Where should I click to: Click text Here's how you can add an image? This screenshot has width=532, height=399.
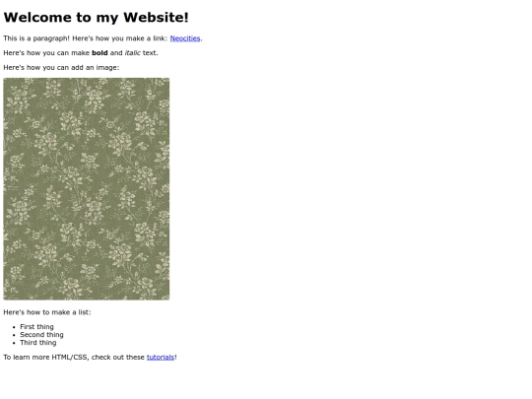tap(61, 68)
